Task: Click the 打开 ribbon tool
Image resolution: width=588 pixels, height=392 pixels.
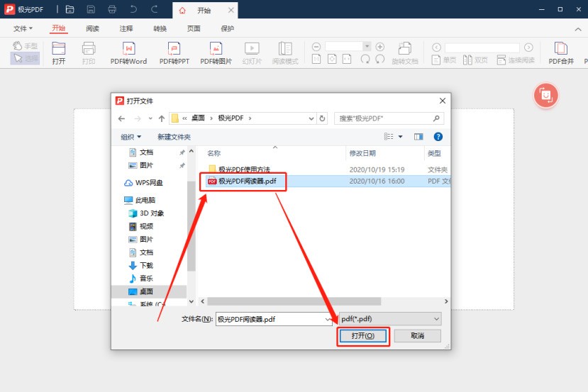Action: (x=58, y=53)
